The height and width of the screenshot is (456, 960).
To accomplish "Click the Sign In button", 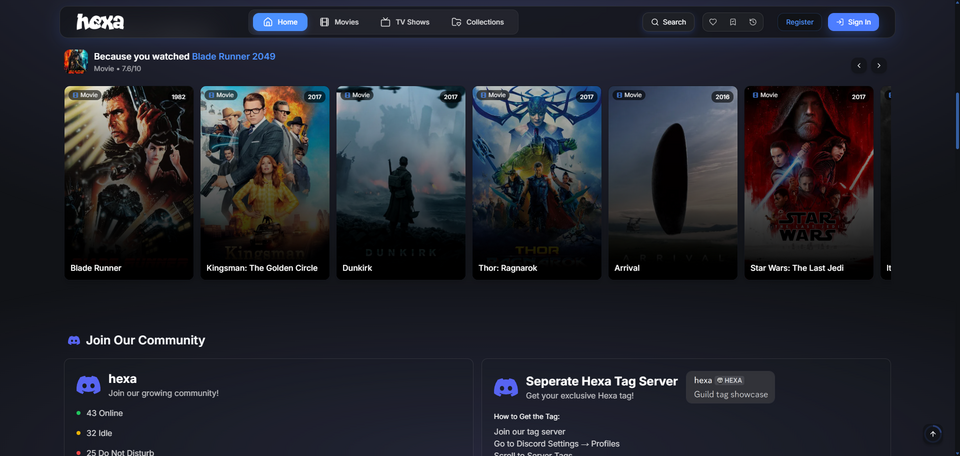I will (853, 22).
